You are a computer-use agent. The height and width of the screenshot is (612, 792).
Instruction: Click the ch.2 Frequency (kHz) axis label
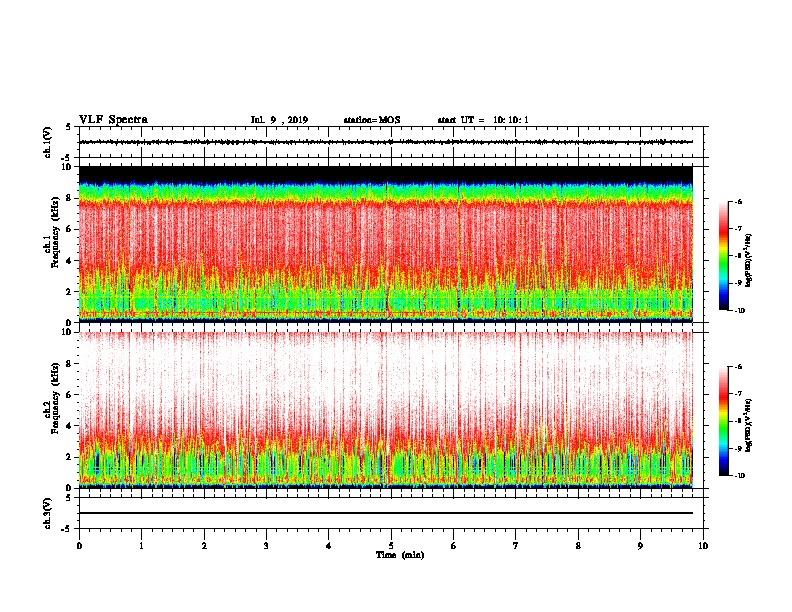(56, 398)
